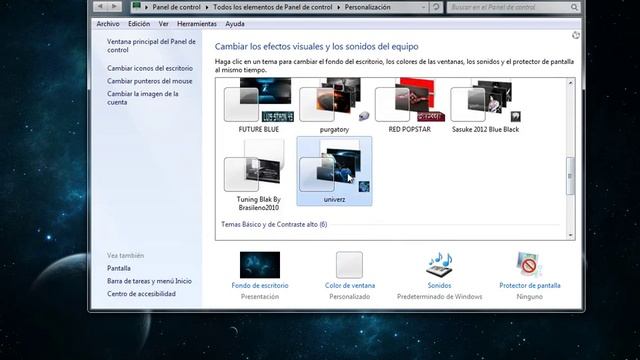Open the help icon at top right

pos(576,35)
